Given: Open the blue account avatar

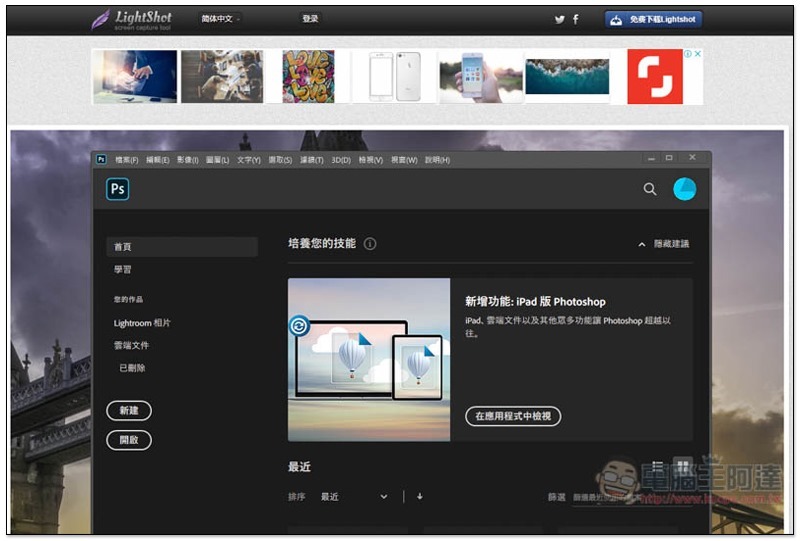Looking at the screenshot, I should point(684,189).
